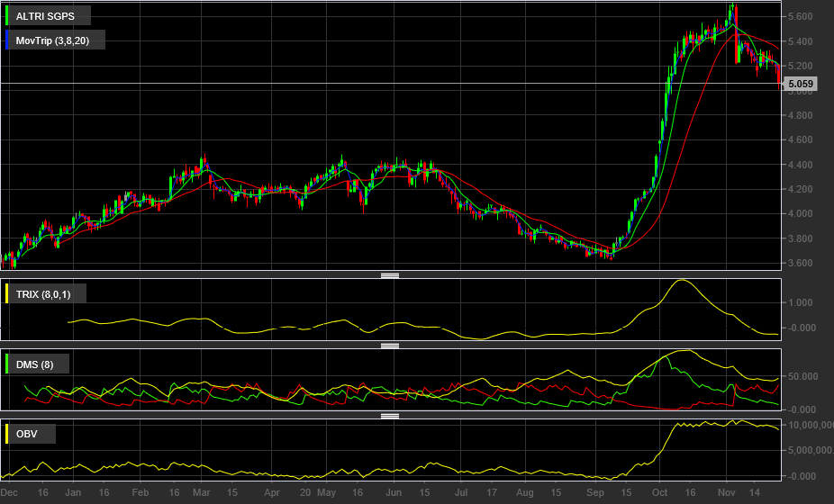Click yellow color swatch beside OBV

[x=7, y=435]
